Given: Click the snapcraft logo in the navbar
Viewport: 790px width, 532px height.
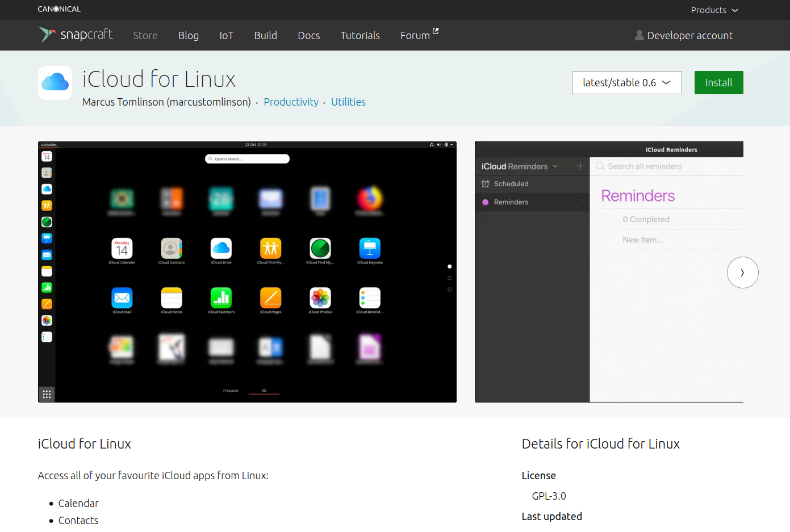Looking at the screenshot, I should coord(76,35).
